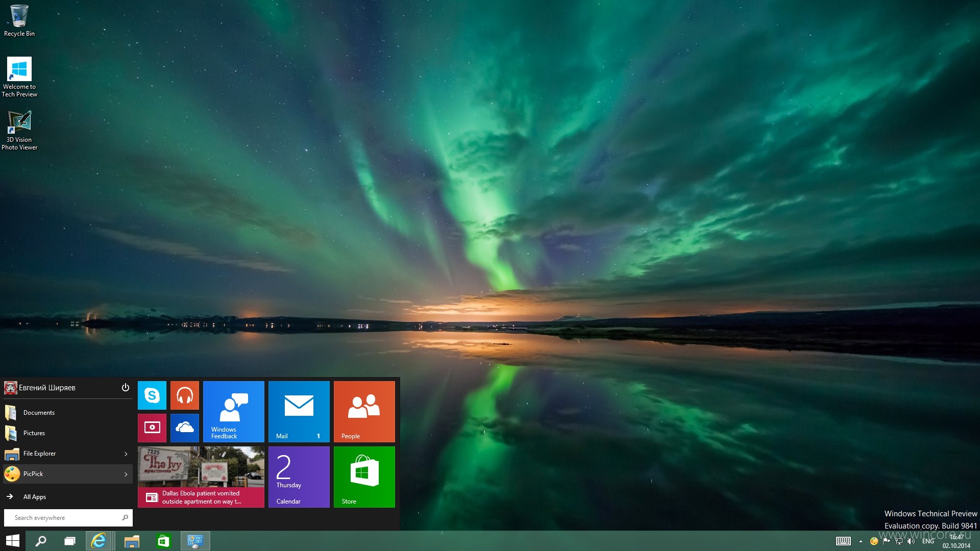Screen dimensions: 980x551
Task: Open the Dallas Ebola news tile
Action: (201, 477)
